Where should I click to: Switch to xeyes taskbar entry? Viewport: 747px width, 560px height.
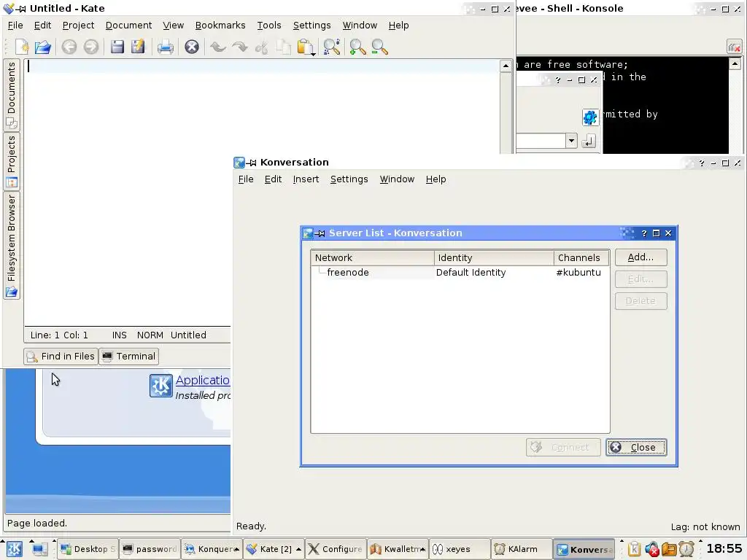pyautogui.click(x=460, y=549)
